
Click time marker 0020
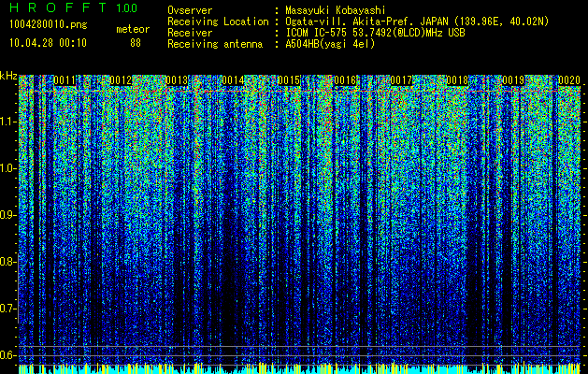pos(569,80)
